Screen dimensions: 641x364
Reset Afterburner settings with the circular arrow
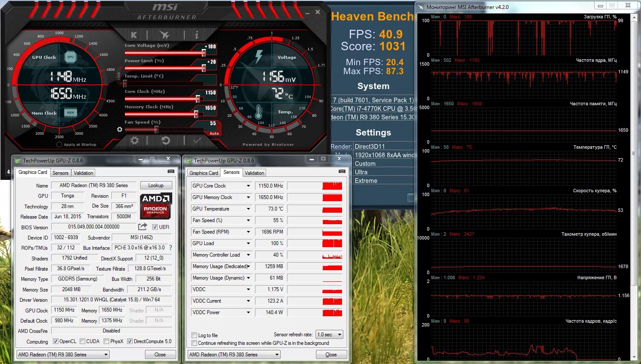(x=165, y=140)
